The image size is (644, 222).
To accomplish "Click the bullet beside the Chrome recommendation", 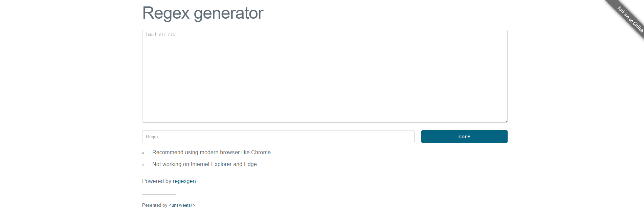I will coord(143,153).
